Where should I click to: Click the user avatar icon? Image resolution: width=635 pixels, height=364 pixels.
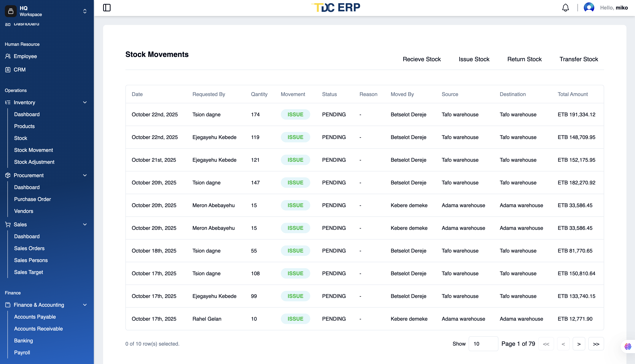(x=589, y=8)
